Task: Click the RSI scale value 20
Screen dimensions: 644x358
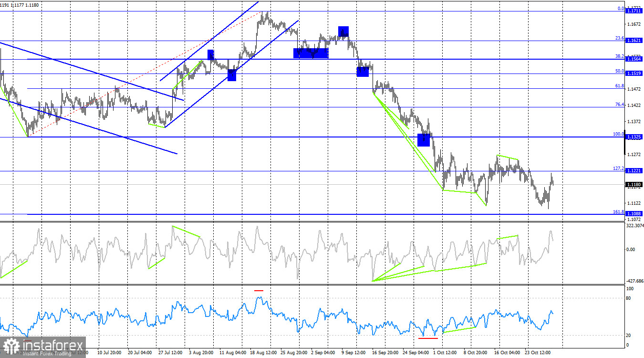Action: click(x=629, y=335)
